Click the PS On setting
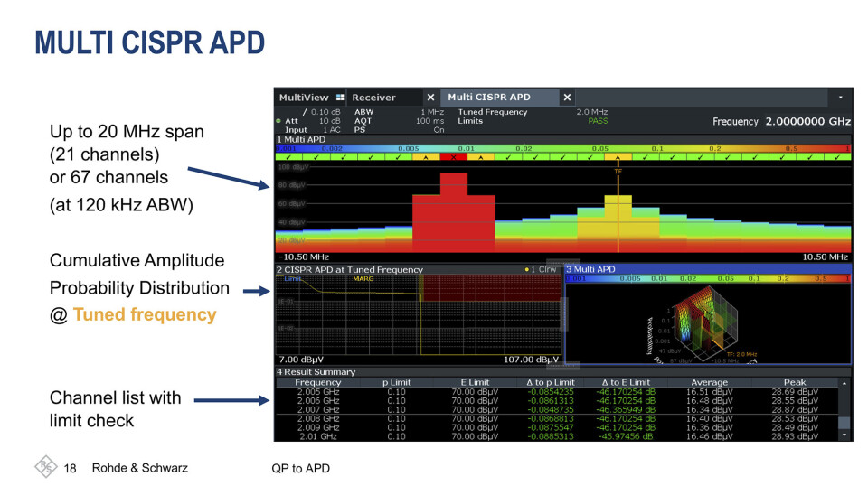The height and width of the screenshot is (486, 868). click(x=399, y=129)
